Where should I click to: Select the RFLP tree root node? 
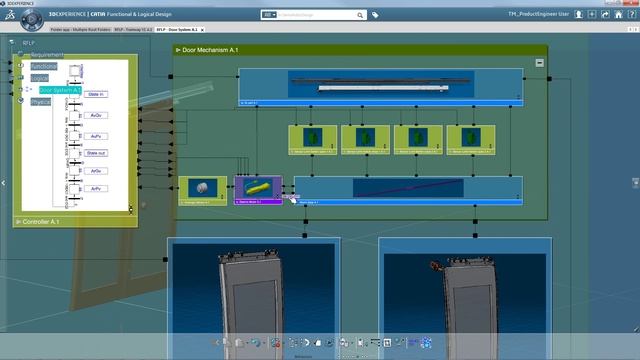[x=28, y=43]
